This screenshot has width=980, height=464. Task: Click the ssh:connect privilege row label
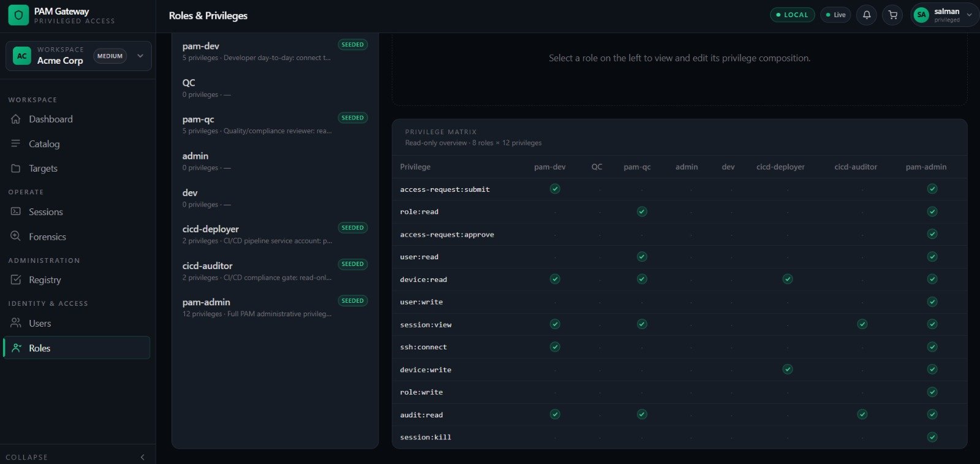(423, 347)
